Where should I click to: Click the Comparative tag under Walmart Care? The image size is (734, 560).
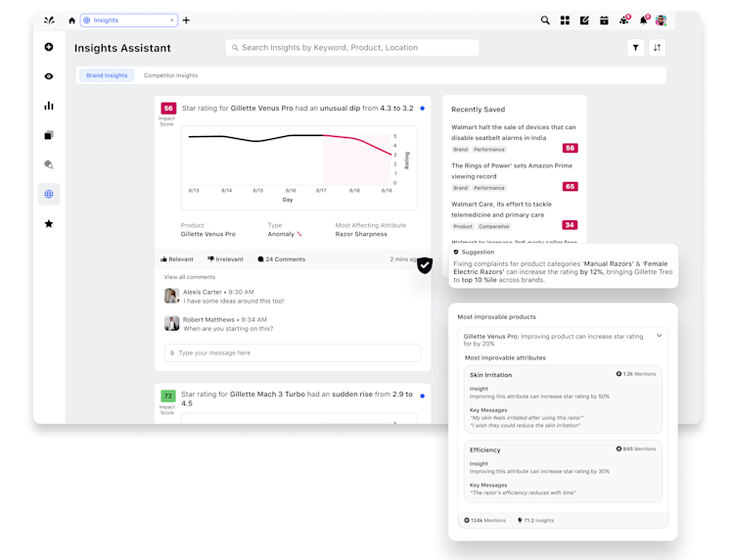(x=493, y=226)
